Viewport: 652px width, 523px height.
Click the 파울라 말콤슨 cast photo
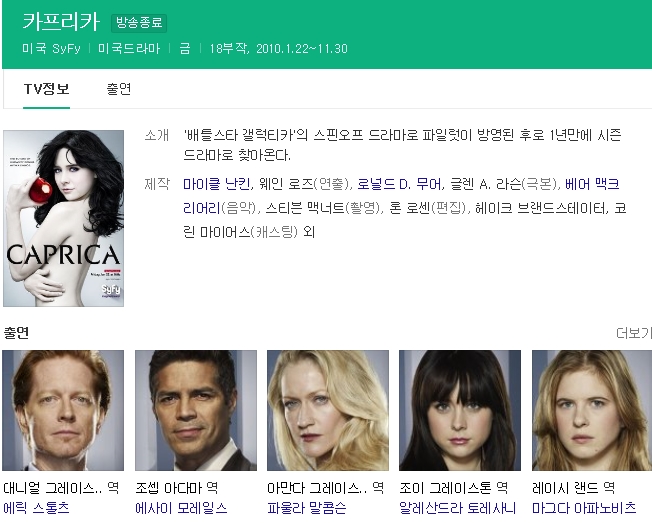coord(328,410)
